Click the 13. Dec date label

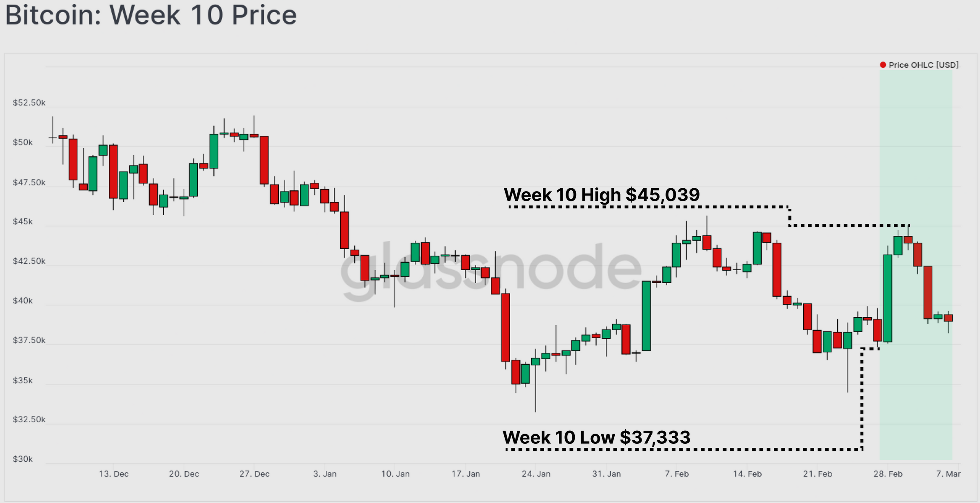coord(113,474)
